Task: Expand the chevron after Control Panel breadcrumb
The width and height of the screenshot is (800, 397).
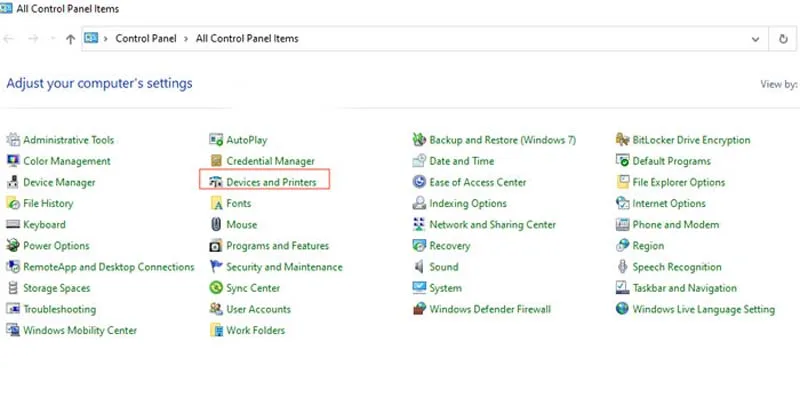Action: click(186, 39)
